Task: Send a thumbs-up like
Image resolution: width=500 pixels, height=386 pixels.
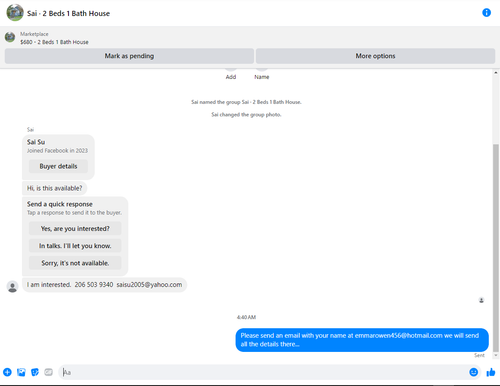Action: click(x=491, y=372)
